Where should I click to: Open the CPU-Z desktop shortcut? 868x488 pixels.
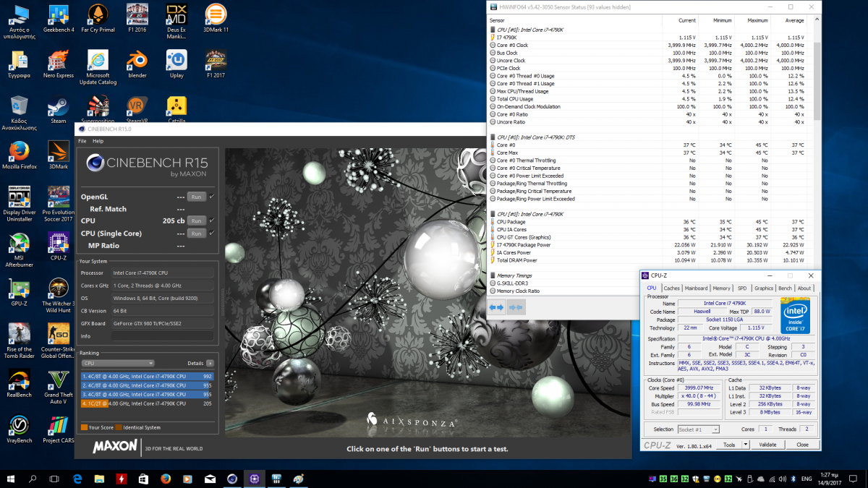(58, 247)
